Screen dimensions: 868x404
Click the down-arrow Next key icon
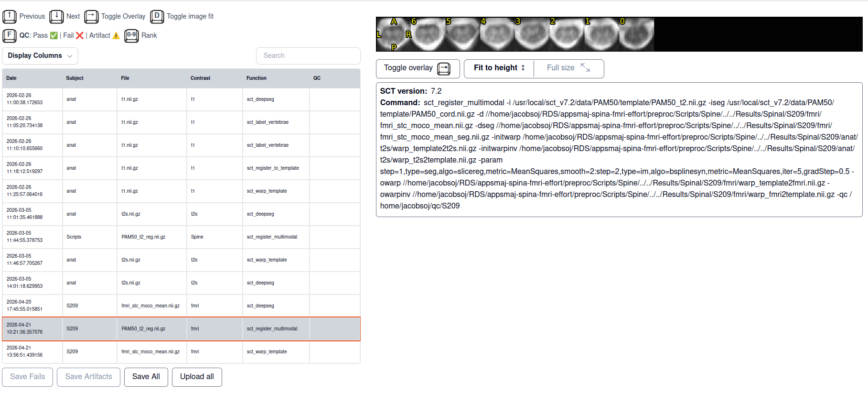coord(56,17)
